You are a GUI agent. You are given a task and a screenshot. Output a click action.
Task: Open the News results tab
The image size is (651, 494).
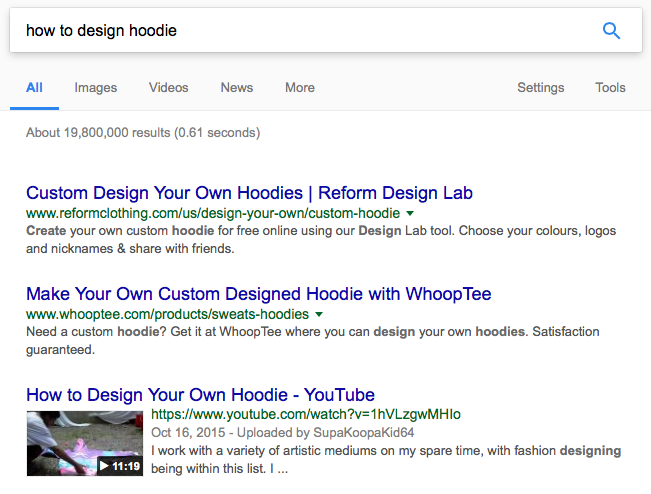click(x=237, y=88)
